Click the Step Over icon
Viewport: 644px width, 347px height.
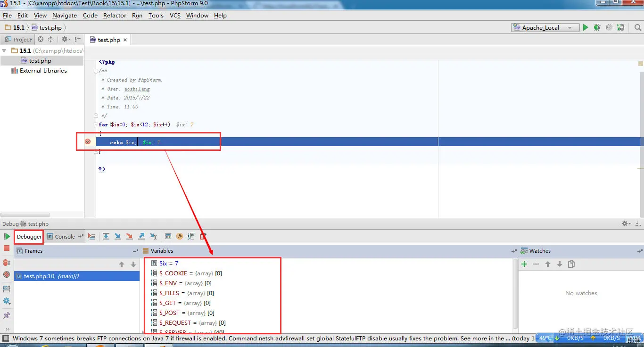[106, 236]
